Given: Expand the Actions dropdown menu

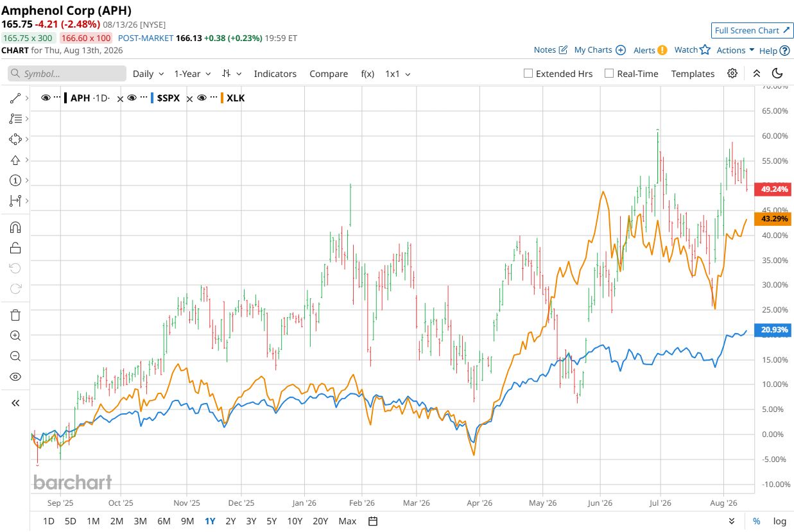Looking at the screenshot, I should (736, 50).
